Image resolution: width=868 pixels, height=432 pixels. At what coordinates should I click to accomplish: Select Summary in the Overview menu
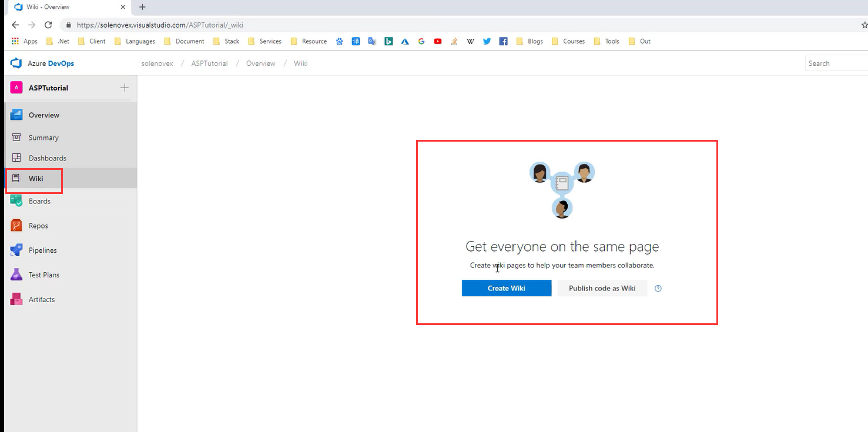(x=43, y=138)
